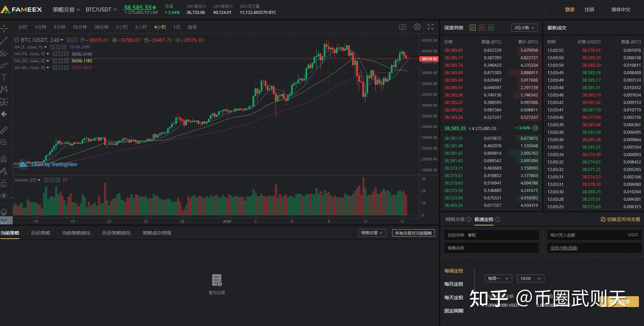Switch to the 网格交易 tab
This screenshot has width=644, height=326.
[455, 219]
